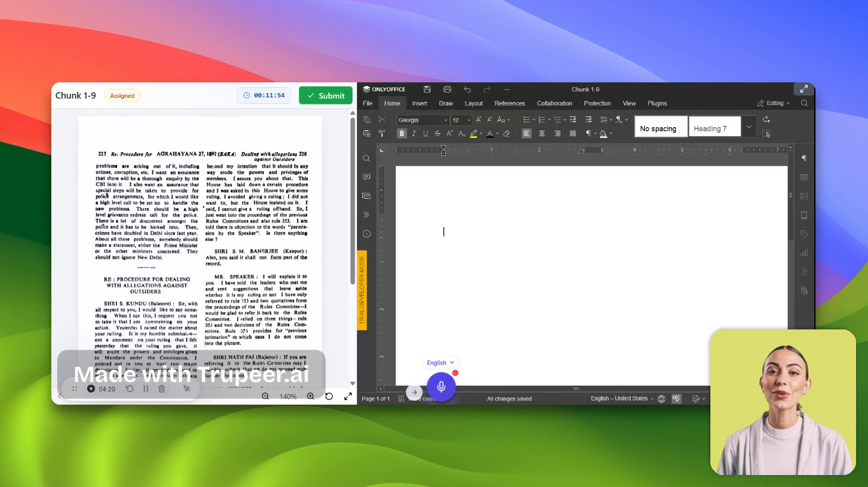Click the Select all icon in the ribbon
868x487 pixels.
click(767, 134)
